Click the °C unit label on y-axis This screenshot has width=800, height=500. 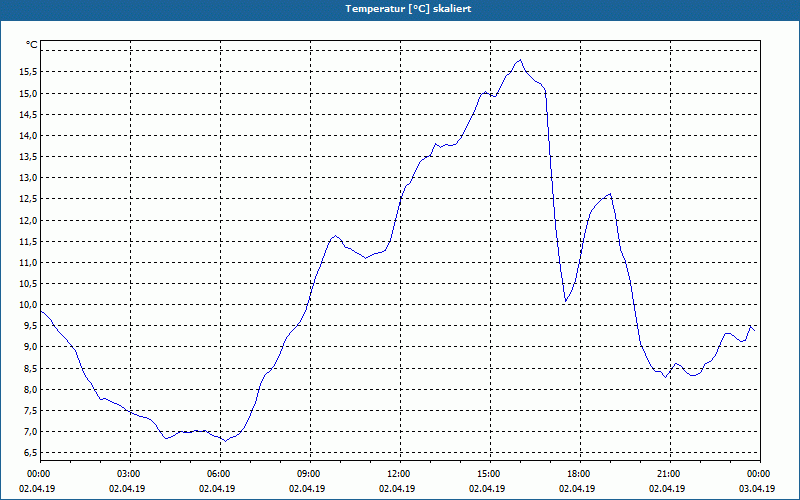[x=32, y=45]
